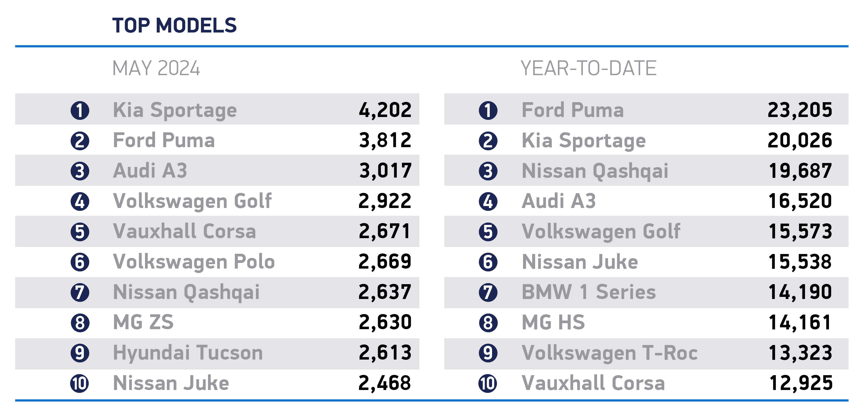The image size is (868, 410).
Task: Click the Ford Puma name in year-to-date list
Action: (573, 110)
